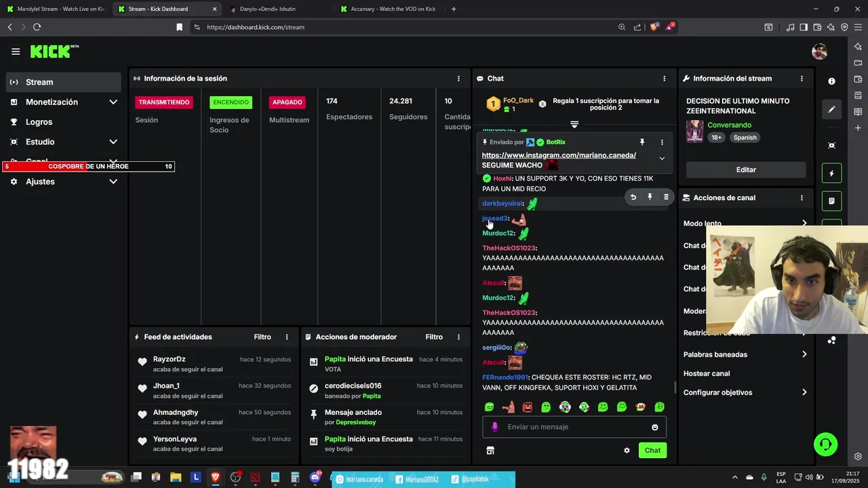Image resolution: width=868 pixels, height=488 pixels.
Task: Switch to Accamary VOD browser tab
Action: [389, 9]
